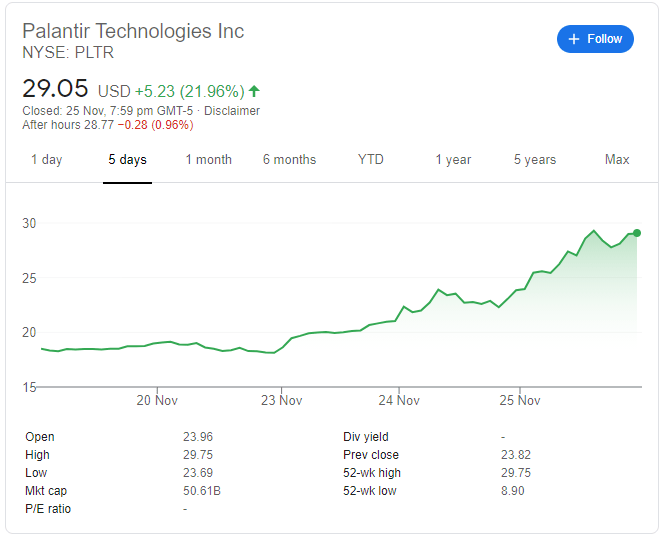Switch to the 6 months range
This screenshot has width=669, height=543.
(x=289, y=160)
